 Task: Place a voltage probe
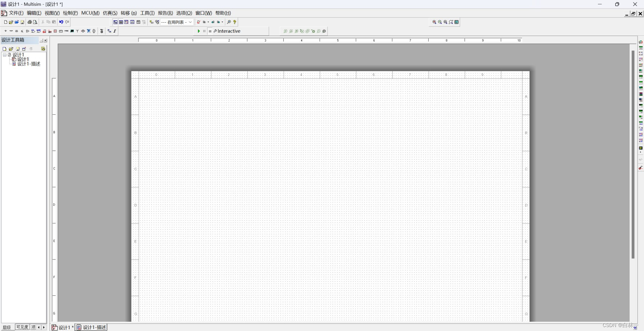[286, 31]
